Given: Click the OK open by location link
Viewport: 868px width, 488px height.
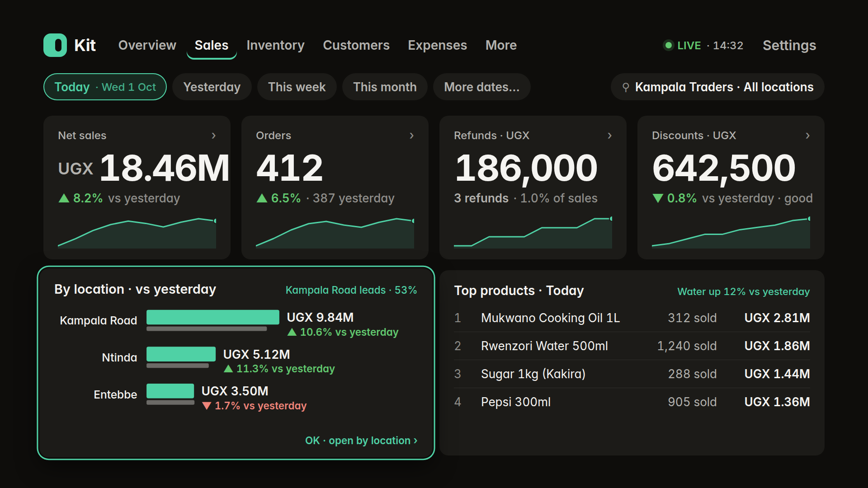Looking at the screenshot, I should [x=361, y=441].
